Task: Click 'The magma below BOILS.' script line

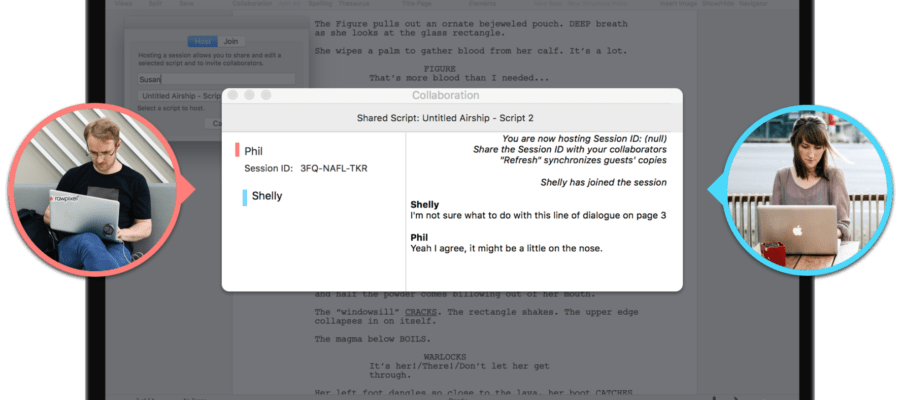Action: click(x=373, y=339)
